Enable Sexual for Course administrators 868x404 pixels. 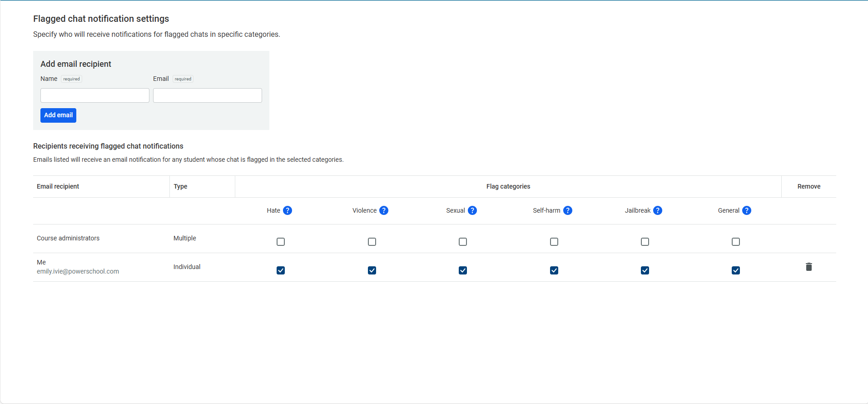click(463, 242)
